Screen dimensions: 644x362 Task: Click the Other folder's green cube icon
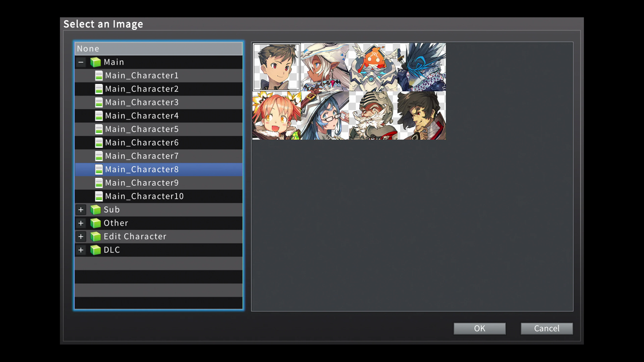pos(96,223)
